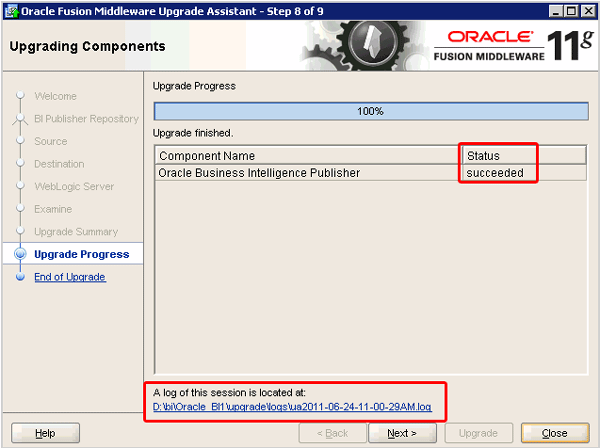Click the Upgrade Progress step bullet icon

click(20, 254)
